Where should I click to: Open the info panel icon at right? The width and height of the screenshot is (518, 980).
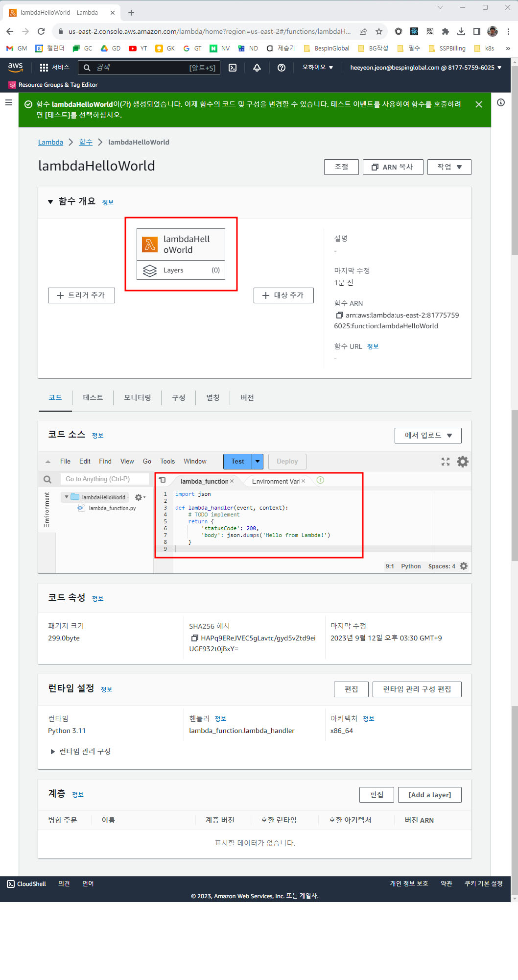(501, 102)
